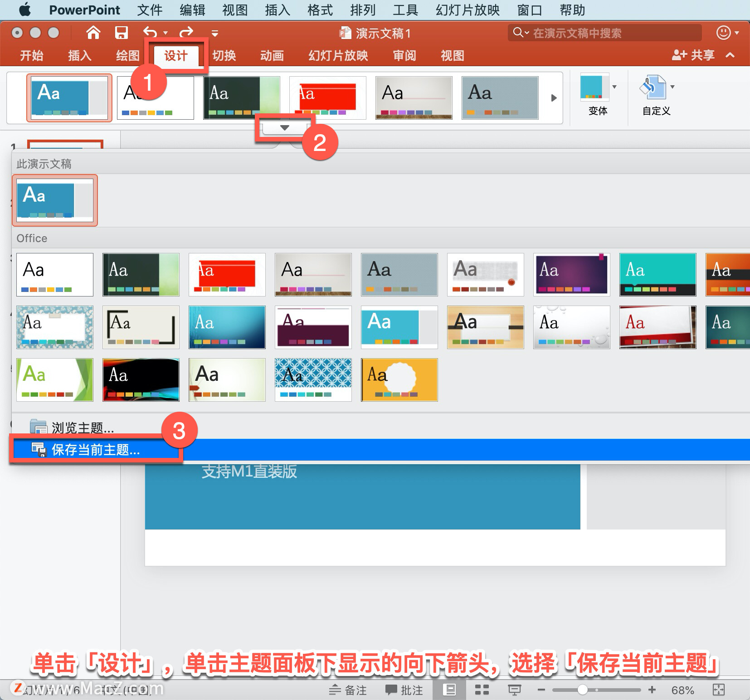Switch to the 插入 ribbon tab
The width and height of the screenshot is (750, 700).
pyautogui.click(x=80, y=55)
